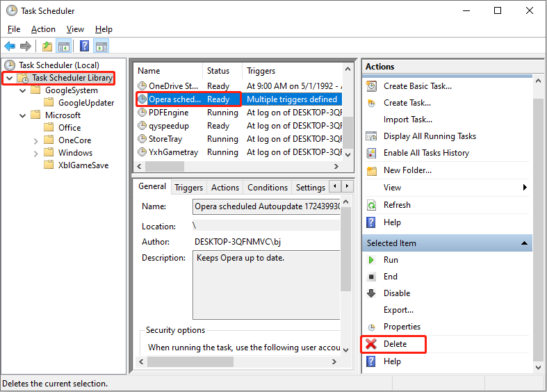Click the Display All Running Tasks icon

[x=371, y=136]
